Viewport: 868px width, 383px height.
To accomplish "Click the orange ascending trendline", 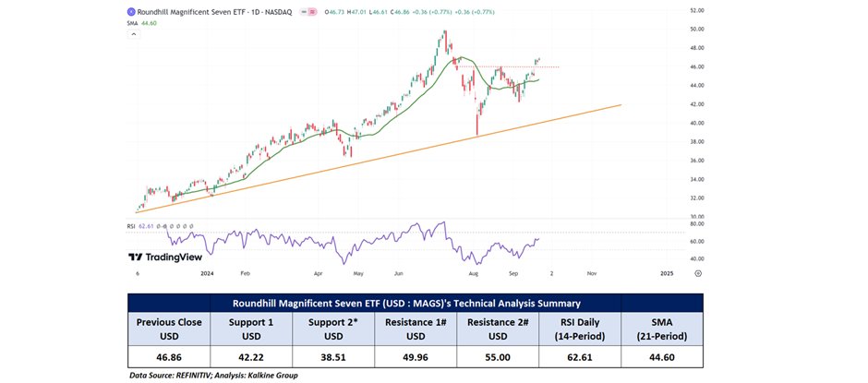I will 379,158.
